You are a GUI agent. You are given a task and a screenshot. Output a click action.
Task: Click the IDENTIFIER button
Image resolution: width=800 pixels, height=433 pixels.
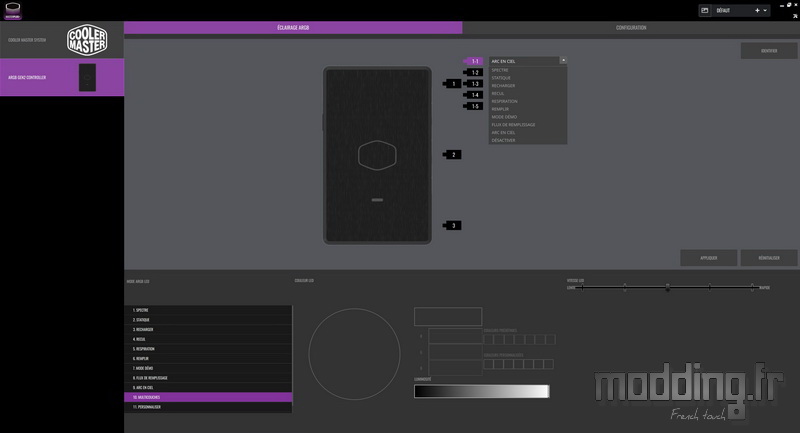(769, 50)
